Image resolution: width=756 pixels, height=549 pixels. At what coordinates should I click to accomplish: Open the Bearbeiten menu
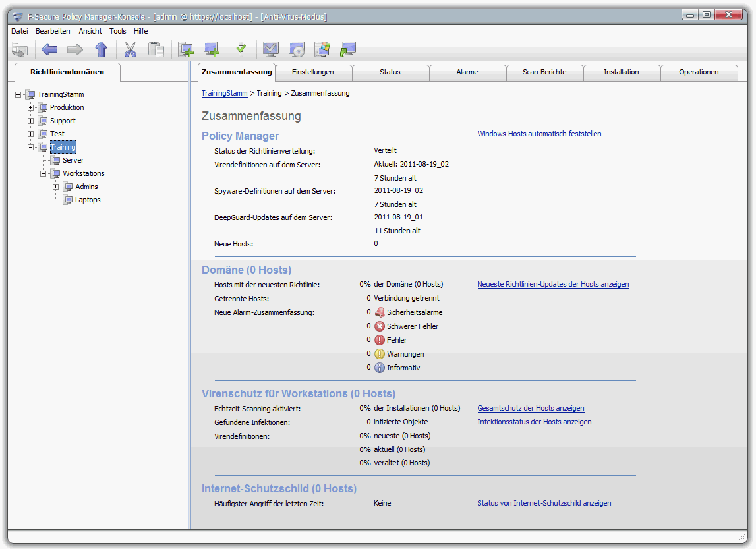click(53, 31)
